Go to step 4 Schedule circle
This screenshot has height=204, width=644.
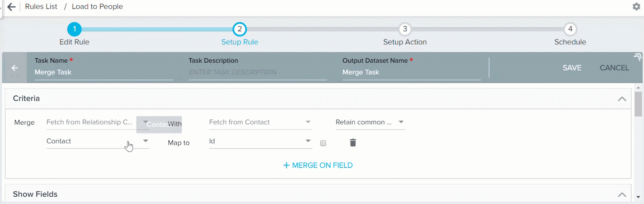570,29
